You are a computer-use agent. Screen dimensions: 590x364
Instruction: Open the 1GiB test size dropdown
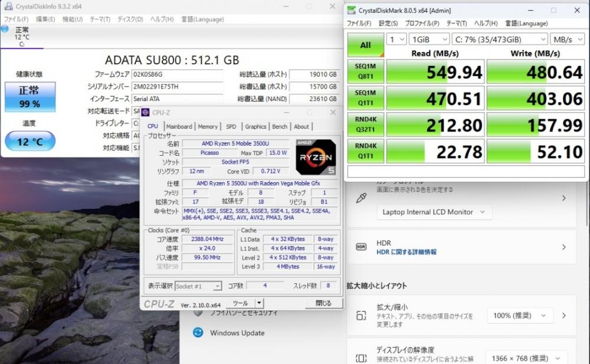click(x=429, y=39)
